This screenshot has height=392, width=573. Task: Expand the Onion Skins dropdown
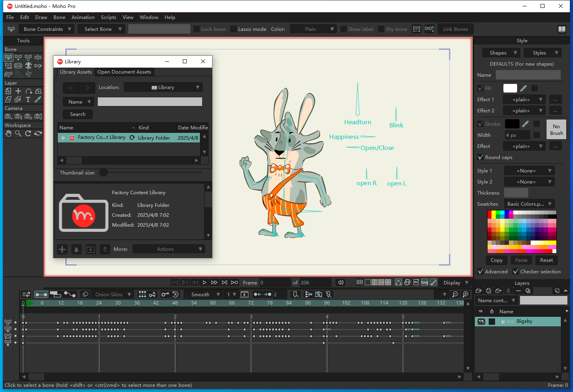coord(113,295)
